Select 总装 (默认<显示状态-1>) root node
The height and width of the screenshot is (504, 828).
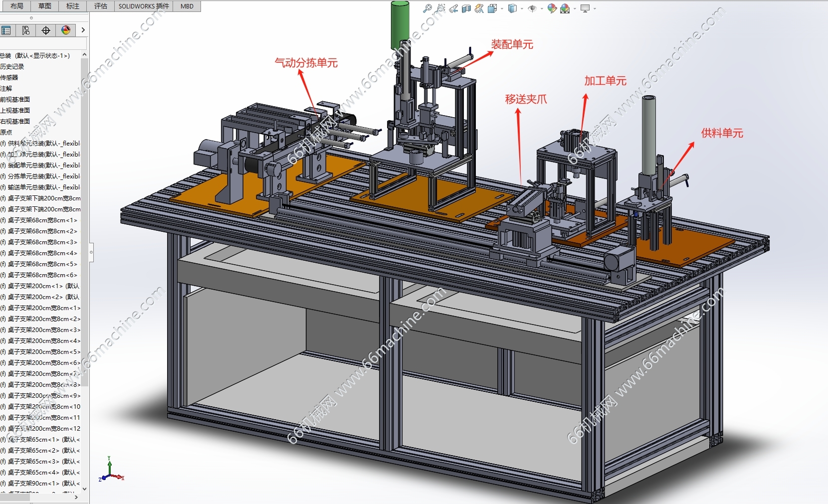click(35, 55)
